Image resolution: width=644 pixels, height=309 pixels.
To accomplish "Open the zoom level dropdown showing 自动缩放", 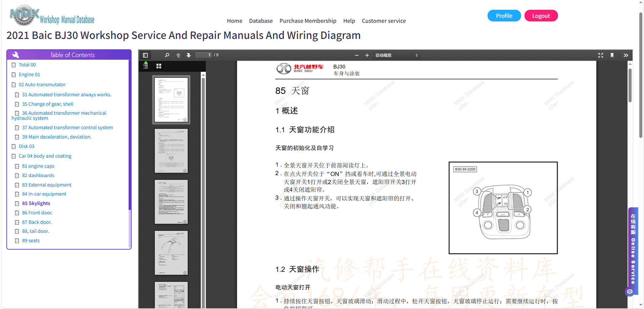I will 397,55.
